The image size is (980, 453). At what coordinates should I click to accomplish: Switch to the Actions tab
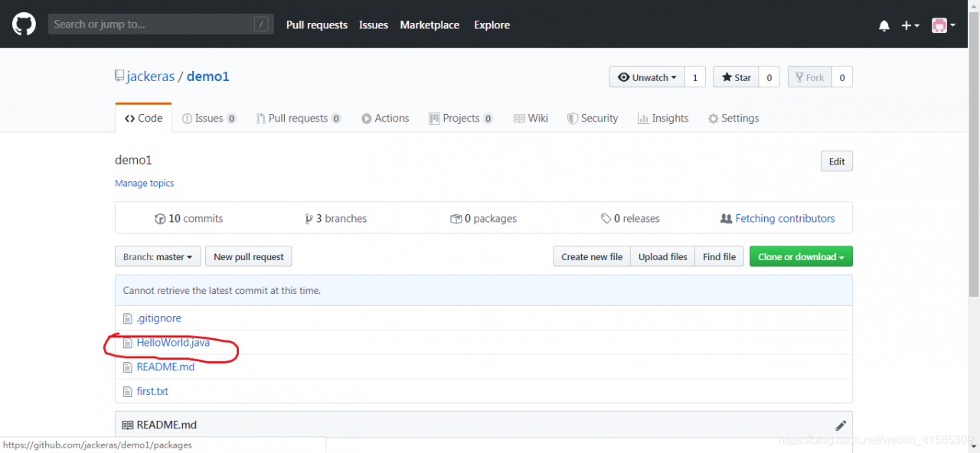click(x=385, y=118)
